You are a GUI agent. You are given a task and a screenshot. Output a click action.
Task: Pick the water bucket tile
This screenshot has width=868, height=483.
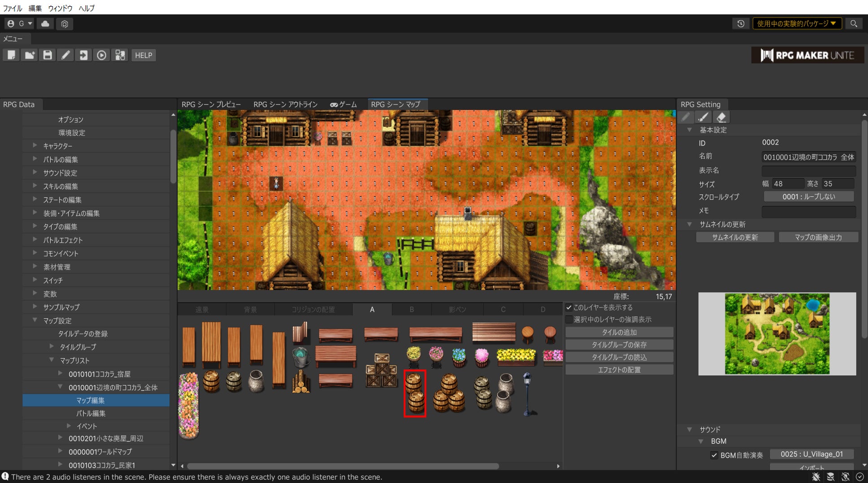click(300, 357)
